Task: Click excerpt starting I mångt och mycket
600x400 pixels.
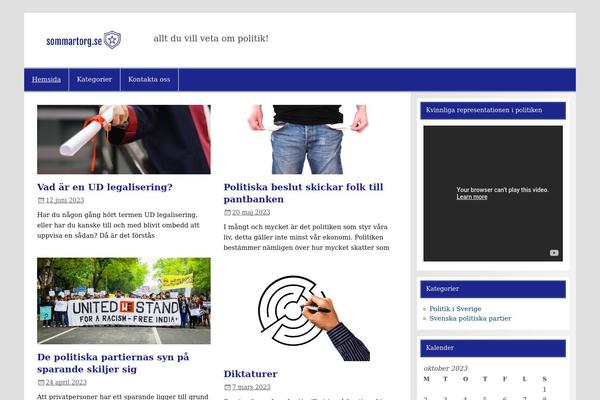Action: pyautogui.click(x=306, y=237)
